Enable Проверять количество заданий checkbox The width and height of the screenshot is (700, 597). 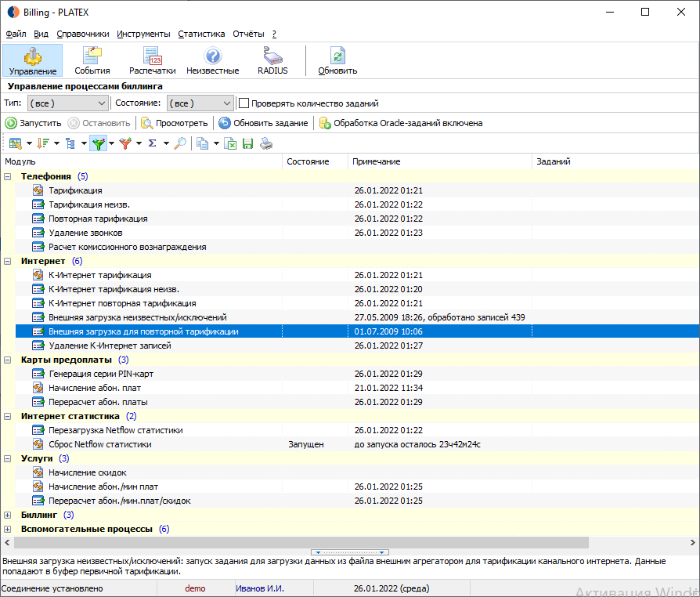pyautogui.click(x=244, y=103)
